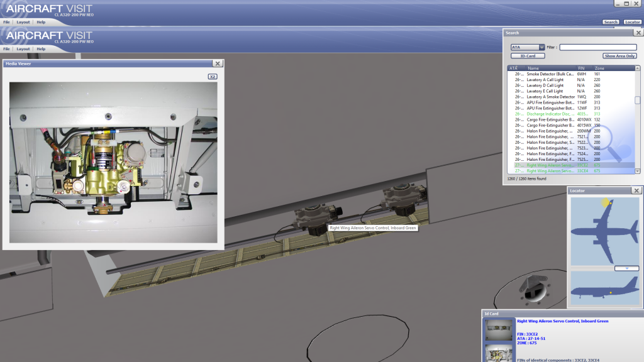Click the search list scroll-up arrow

[x=638, y=68]
